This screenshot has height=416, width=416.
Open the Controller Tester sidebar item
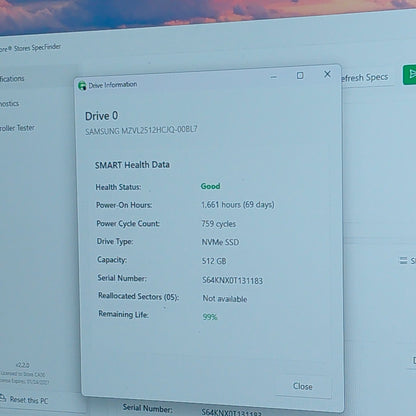17,128
